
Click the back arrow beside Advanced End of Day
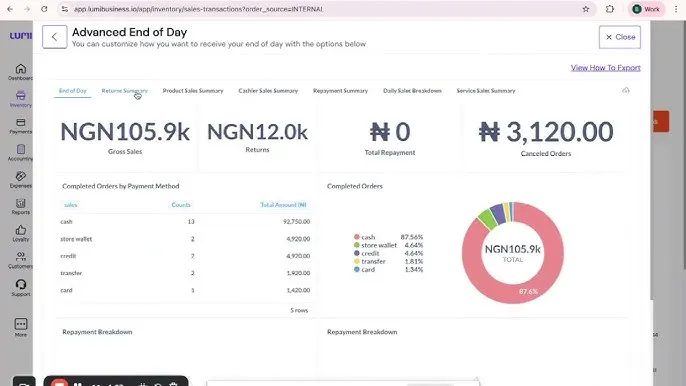55,37
